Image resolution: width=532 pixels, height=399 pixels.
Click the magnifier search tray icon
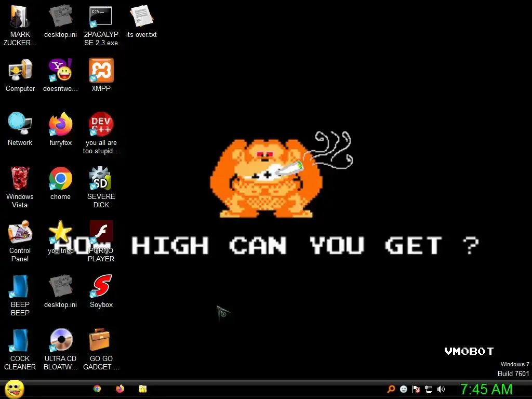point(391,389)
